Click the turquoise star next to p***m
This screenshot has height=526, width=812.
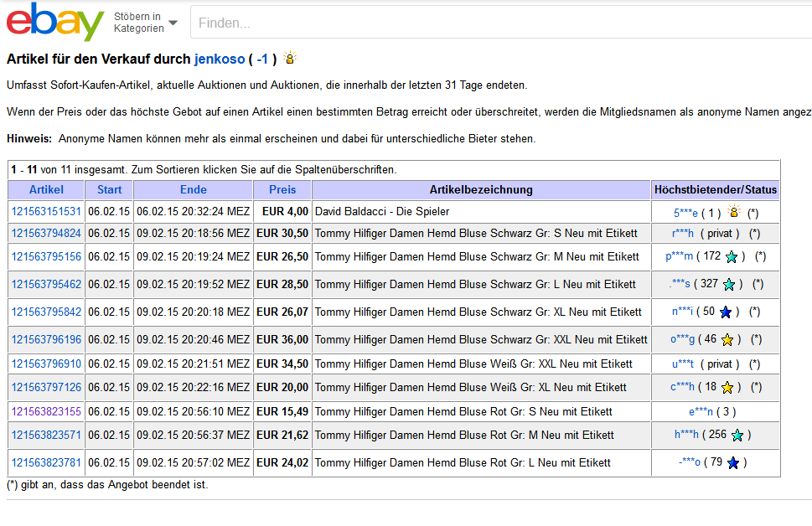point(731,257)
